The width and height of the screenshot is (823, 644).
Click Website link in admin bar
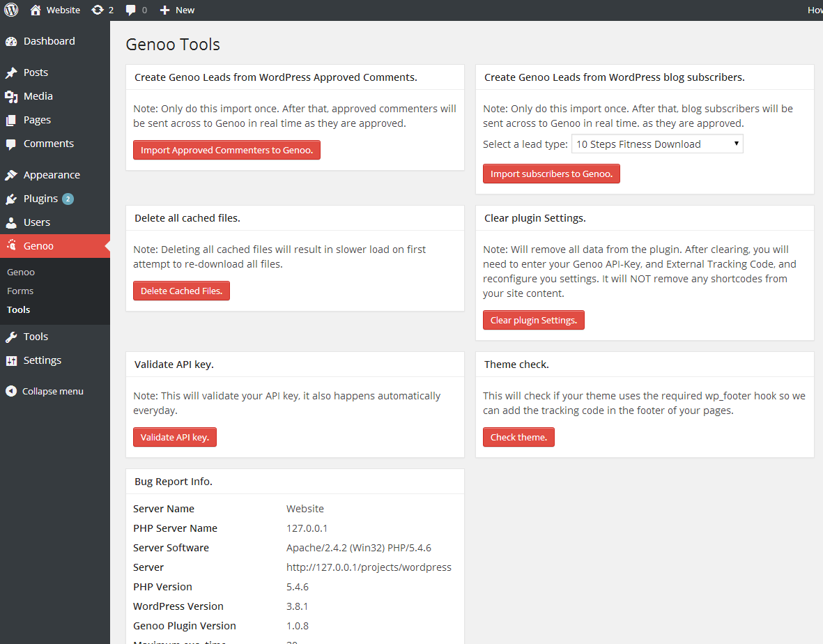point(63,10)
